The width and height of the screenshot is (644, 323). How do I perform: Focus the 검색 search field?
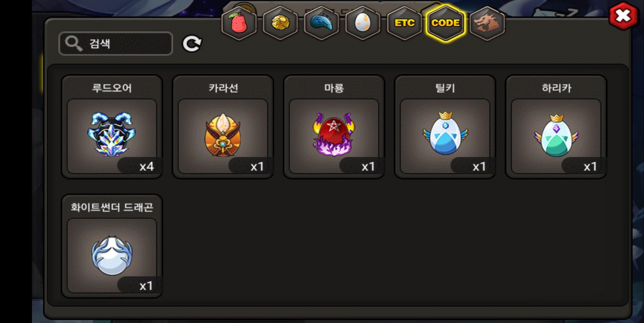(x=116, y=44)
